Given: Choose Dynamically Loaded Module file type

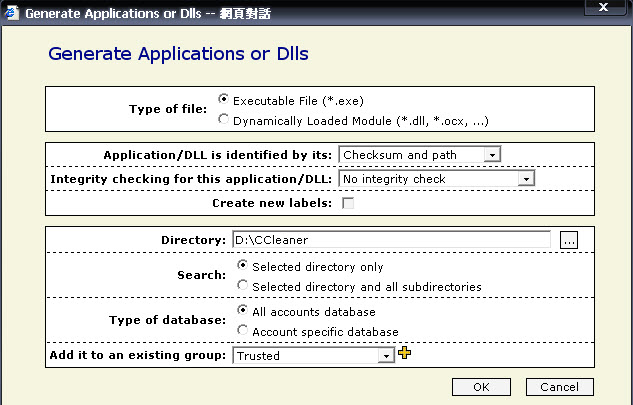Looking at the screenshot, I should pyautogui.click(x=223, y=119).
